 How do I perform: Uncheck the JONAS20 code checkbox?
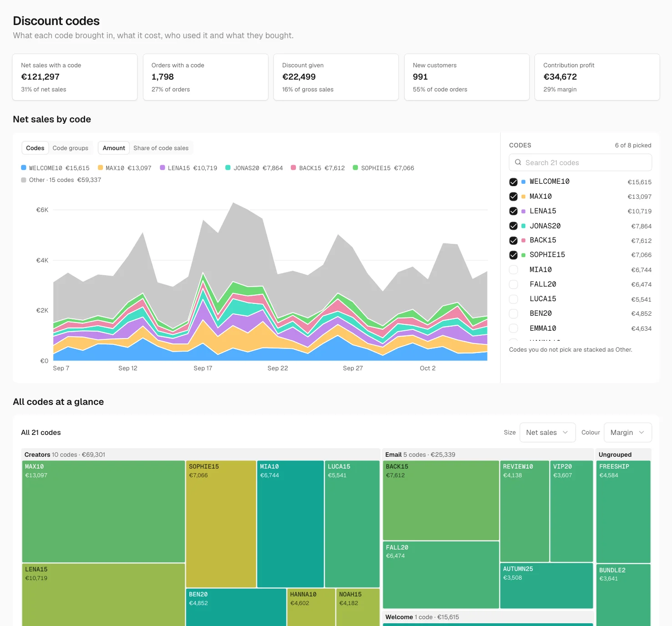(514, 226)
